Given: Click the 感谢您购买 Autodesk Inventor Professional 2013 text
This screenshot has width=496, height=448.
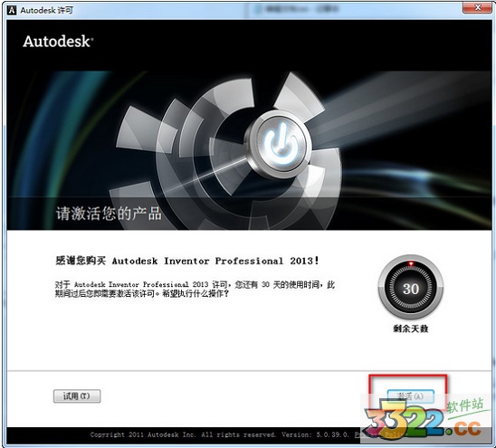Looking at the screenshot, I should pyautogui.click(x=187, y=261).
